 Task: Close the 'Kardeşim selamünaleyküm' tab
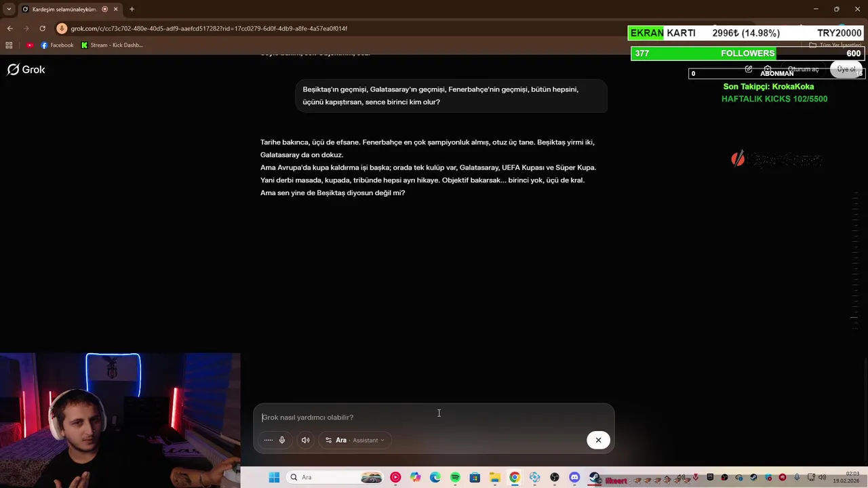coord(115,9)
